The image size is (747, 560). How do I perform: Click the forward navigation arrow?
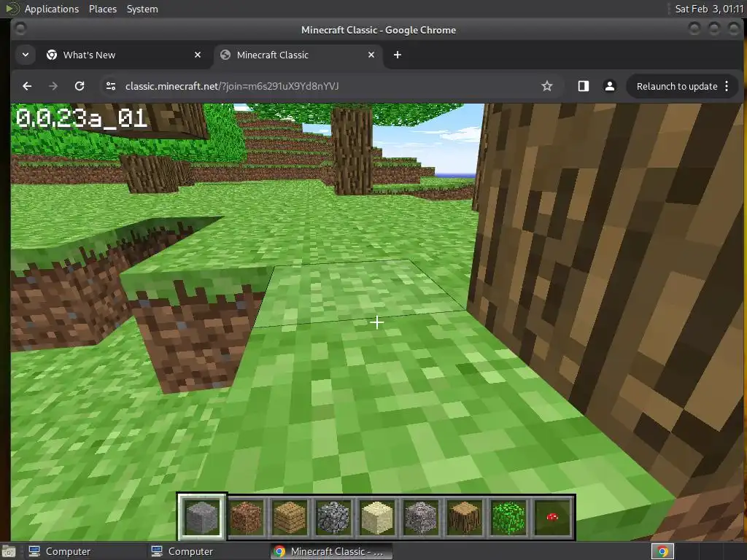coord(53,86)
